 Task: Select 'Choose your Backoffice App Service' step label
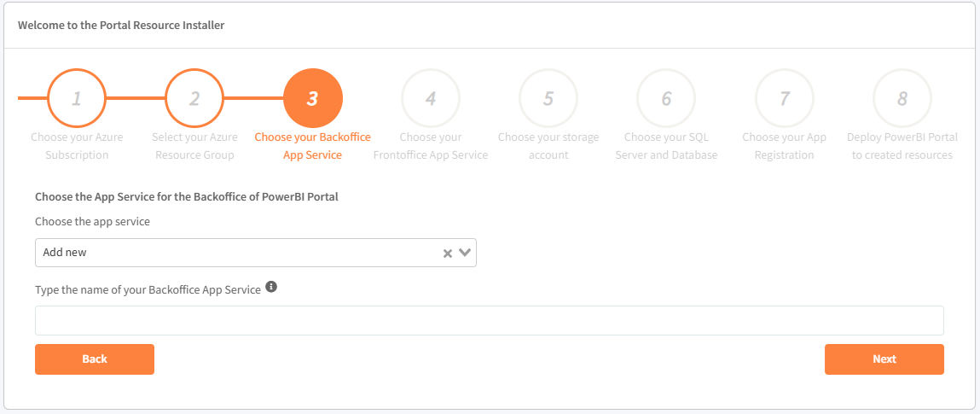(x=312, y=146)
